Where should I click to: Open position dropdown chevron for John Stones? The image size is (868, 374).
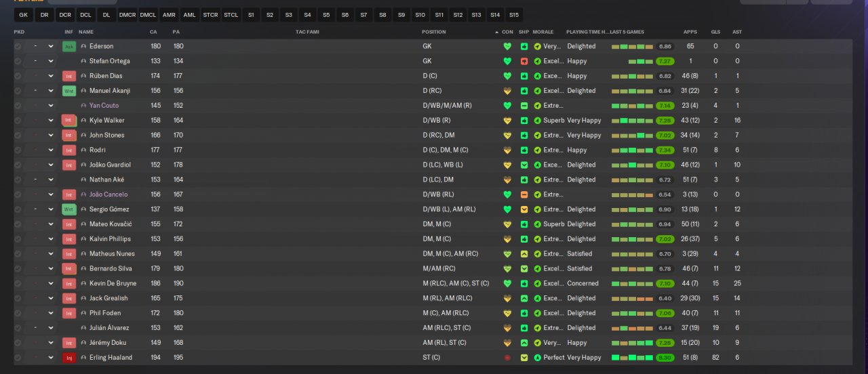(x=50, y=136)
